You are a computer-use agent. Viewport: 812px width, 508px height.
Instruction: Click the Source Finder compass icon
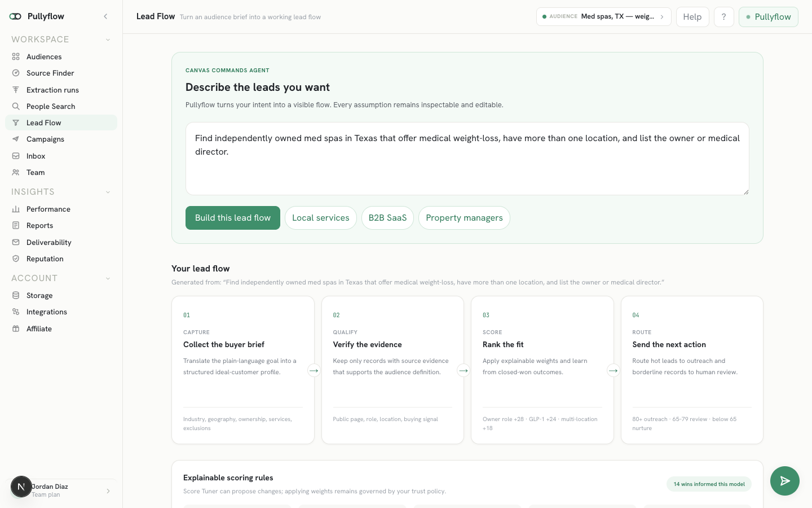16,73
